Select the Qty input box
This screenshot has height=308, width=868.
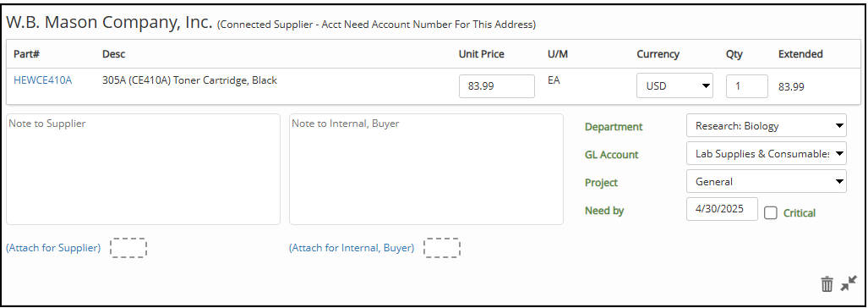747,85
